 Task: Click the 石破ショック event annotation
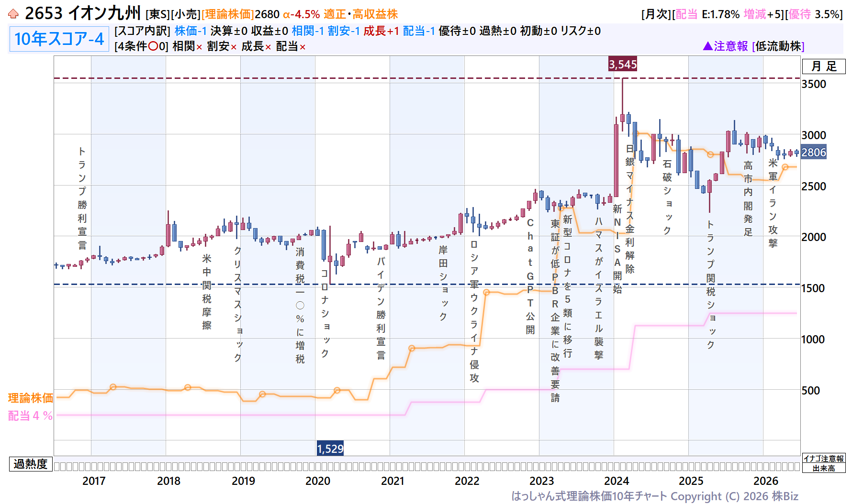667,197
